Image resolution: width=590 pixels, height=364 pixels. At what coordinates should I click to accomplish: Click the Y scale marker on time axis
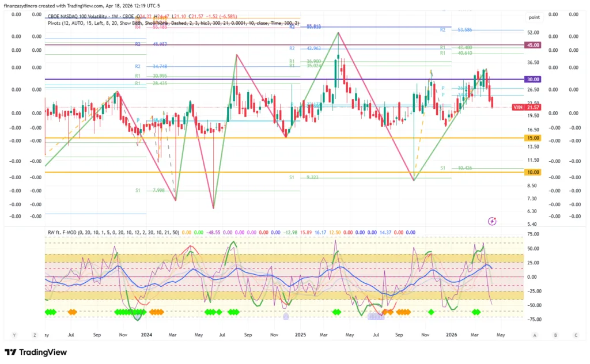(x=14, y=335)
